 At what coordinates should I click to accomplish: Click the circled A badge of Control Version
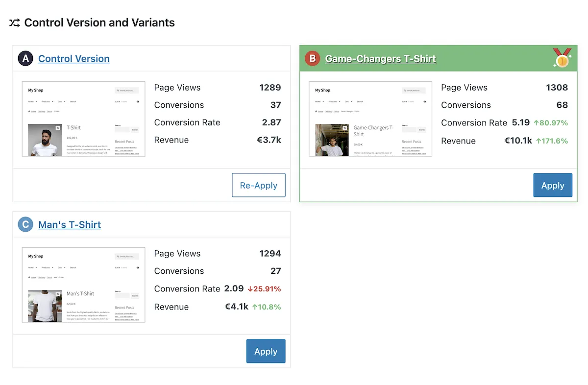point(25,59)
